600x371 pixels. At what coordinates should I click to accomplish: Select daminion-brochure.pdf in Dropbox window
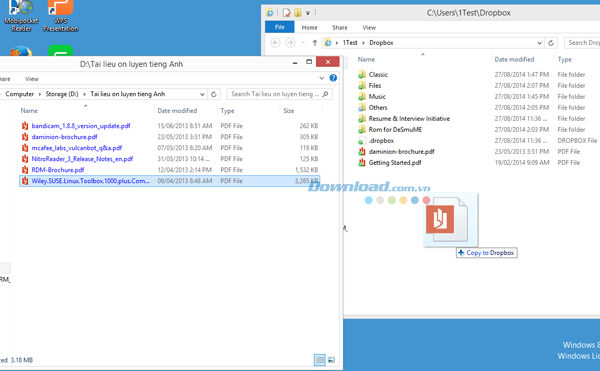(x=401, y=152)
